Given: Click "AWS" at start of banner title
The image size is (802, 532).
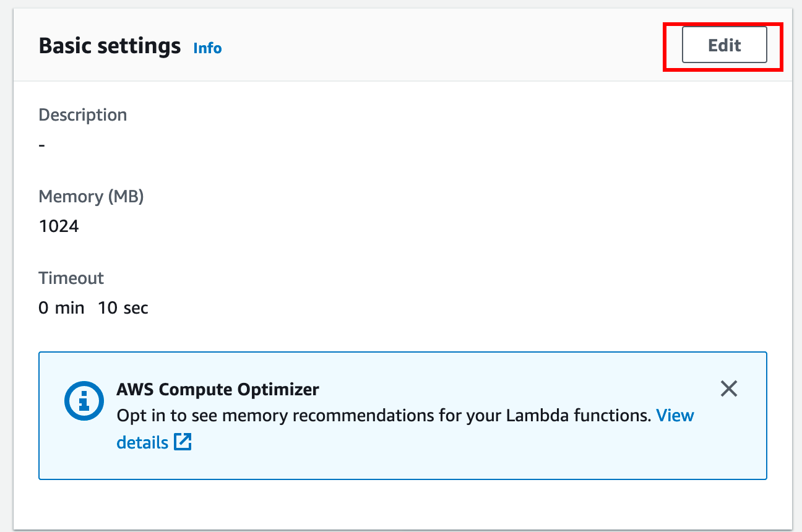Looking at the screenshot, I should (134, 390).
